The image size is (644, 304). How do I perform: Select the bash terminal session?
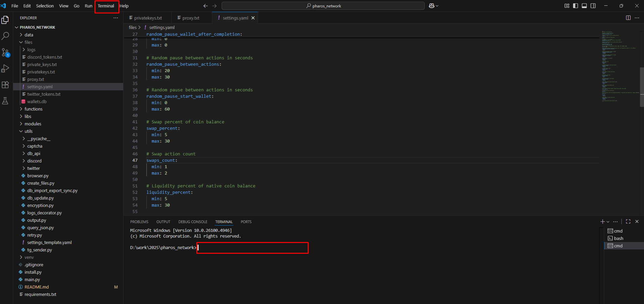[x=618, y=238]
